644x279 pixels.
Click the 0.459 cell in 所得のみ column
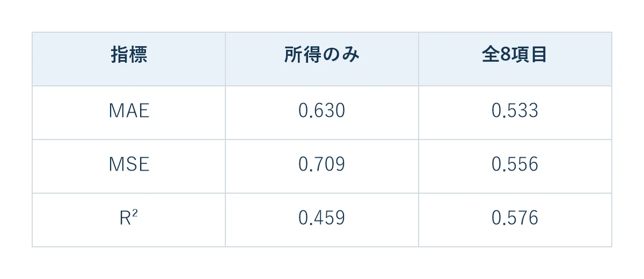click(x=322, y=220)
